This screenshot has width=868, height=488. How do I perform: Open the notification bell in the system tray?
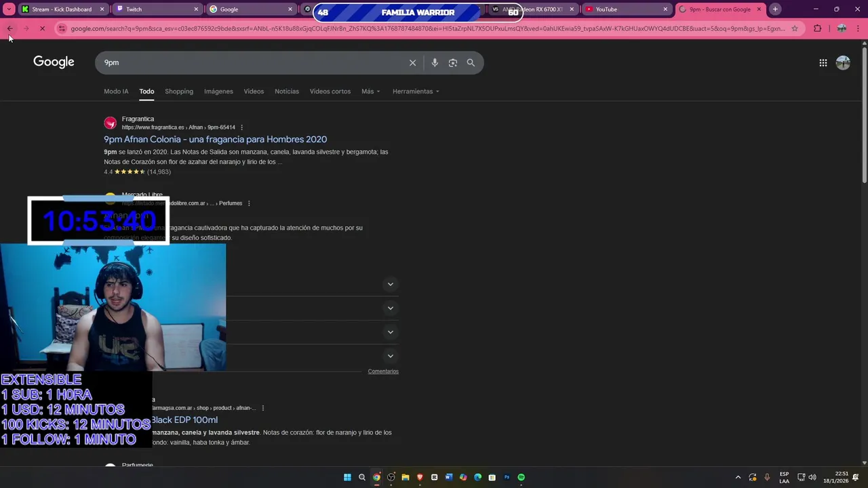pos(856,477)
